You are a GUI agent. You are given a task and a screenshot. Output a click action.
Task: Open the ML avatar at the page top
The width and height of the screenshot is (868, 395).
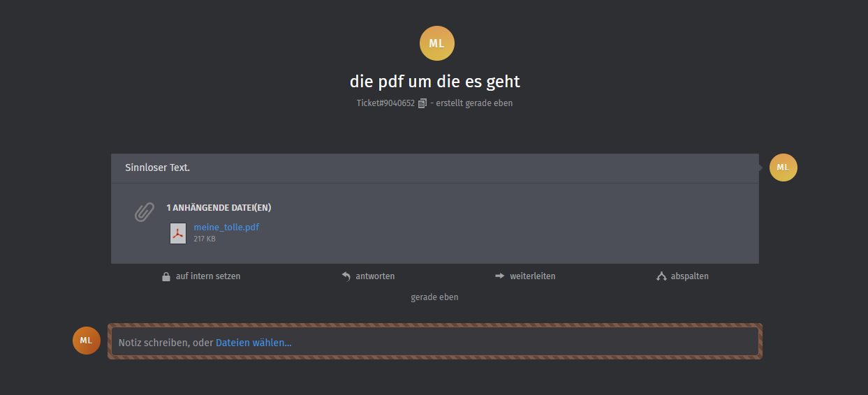click(436, 43)
